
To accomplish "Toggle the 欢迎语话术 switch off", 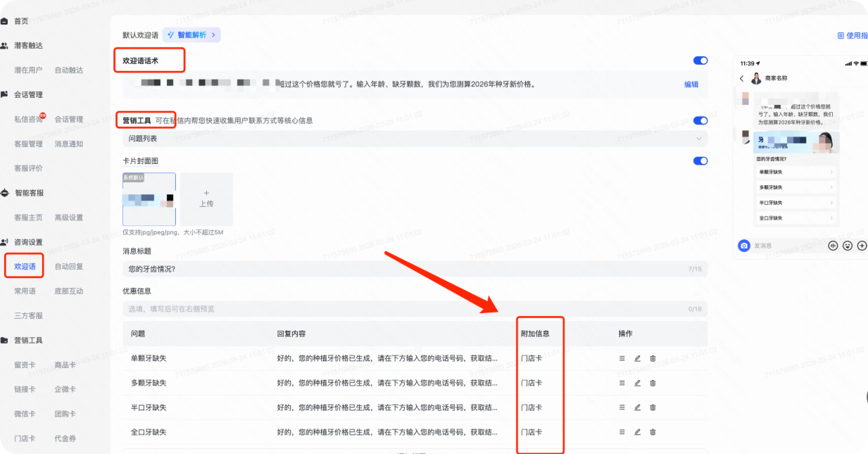I will tap(700, 61).
